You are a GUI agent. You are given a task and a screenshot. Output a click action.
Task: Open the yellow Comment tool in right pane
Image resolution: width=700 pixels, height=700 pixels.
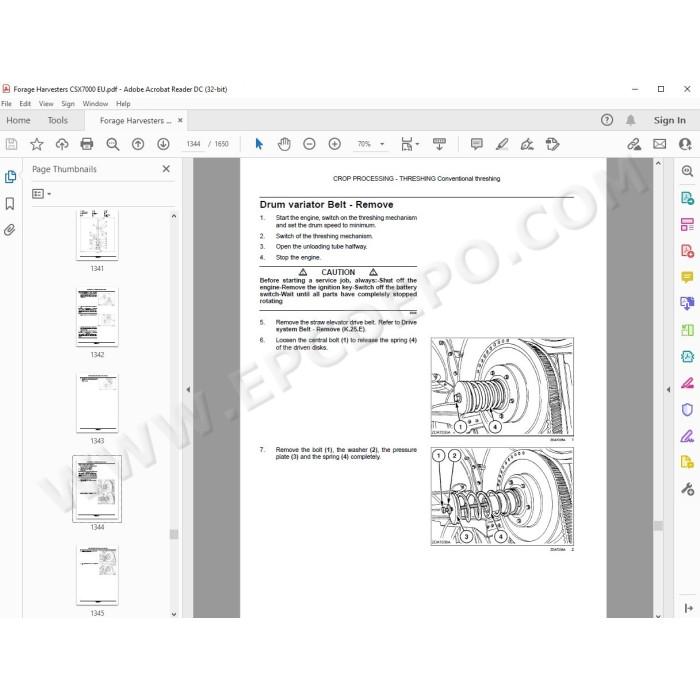click(687, 277)
